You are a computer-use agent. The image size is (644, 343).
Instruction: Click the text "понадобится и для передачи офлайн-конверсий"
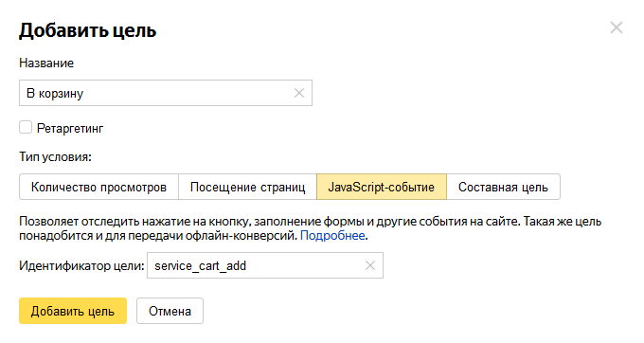click(158, 235)
